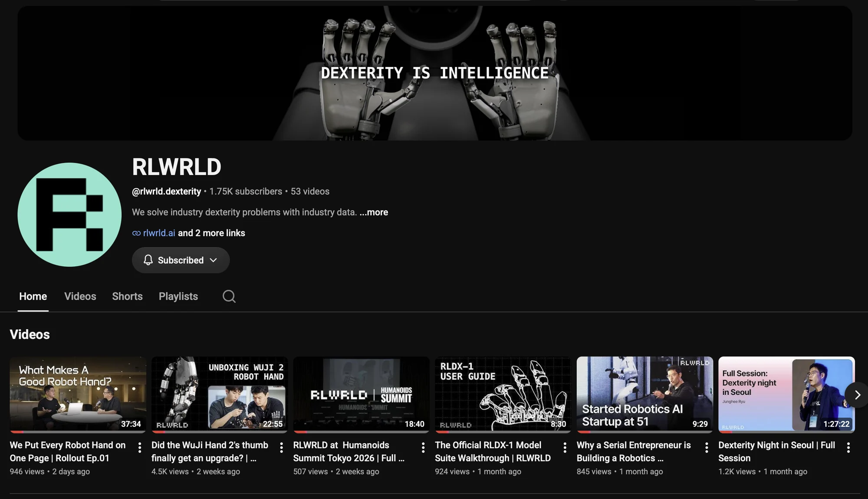Click 22:55 duration badge
This screenshot has height=499, width=868.
click(x=273, y=424)
